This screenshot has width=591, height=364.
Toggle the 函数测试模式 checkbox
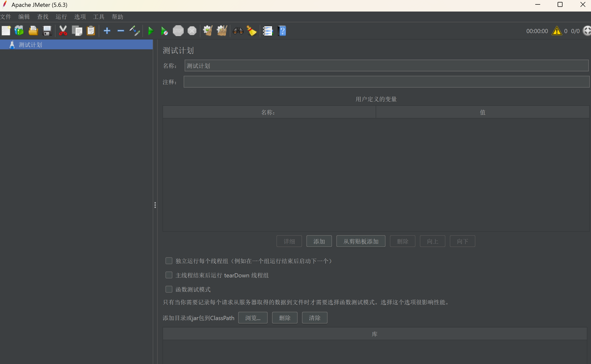(x=169, y=289)
